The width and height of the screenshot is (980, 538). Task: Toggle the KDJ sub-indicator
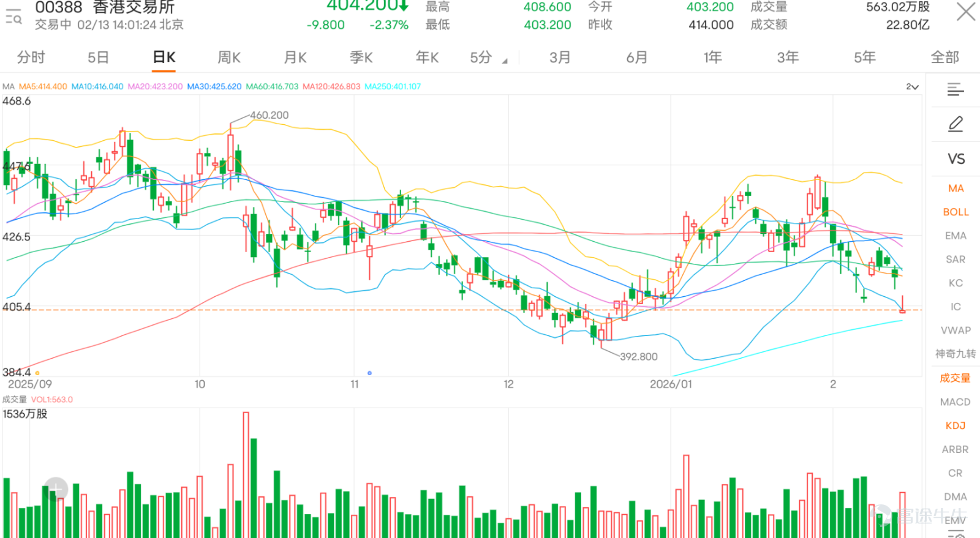(956, 425)
